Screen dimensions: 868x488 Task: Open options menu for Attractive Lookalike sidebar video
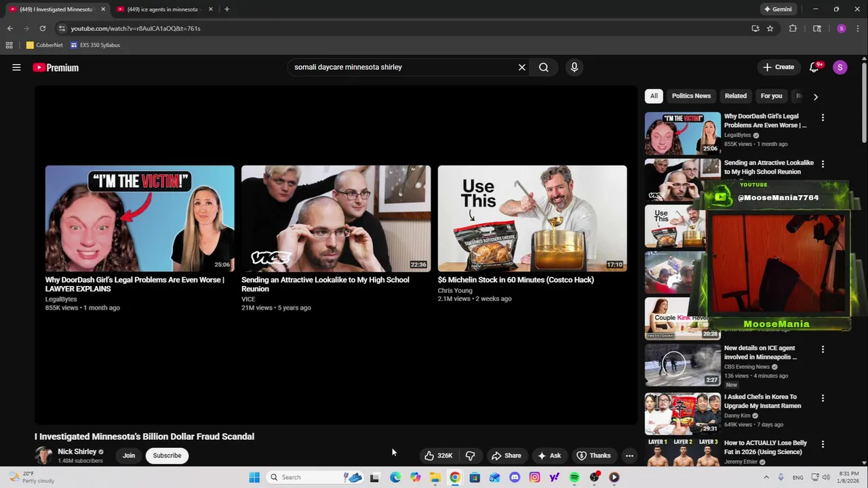[x=823, y=164]
